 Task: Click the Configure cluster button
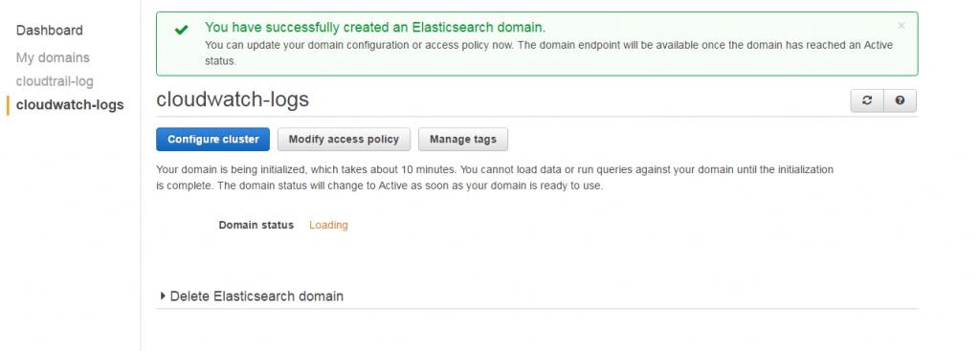point(213,140)
